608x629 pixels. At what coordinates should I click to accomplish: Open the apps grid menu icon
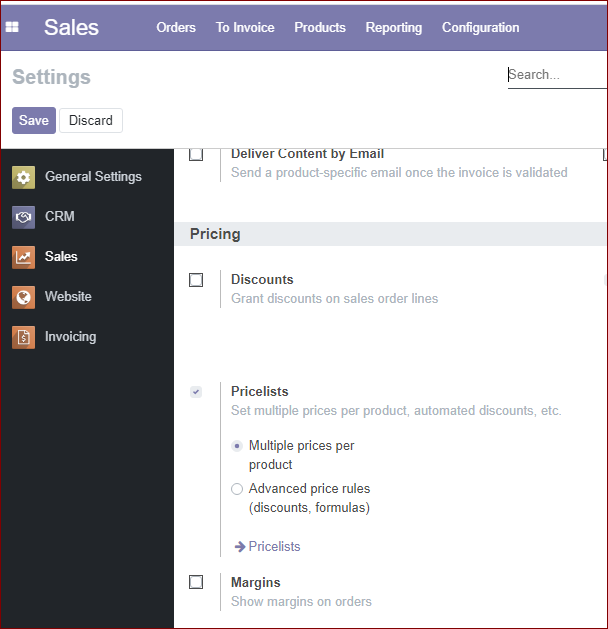click(x=12, y=27)
